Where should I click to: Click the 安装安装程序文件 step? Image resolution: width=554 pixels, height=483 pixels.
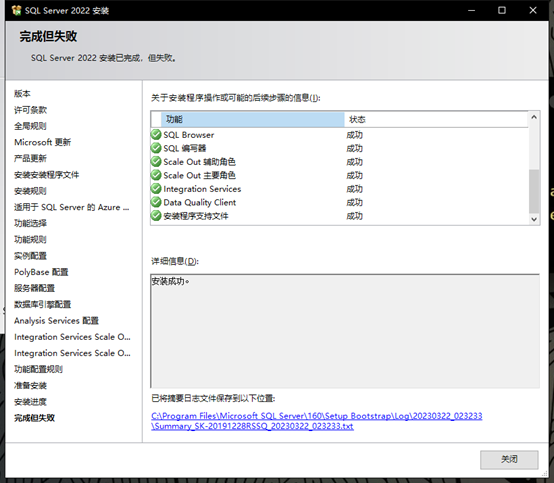tap(47, 175)
